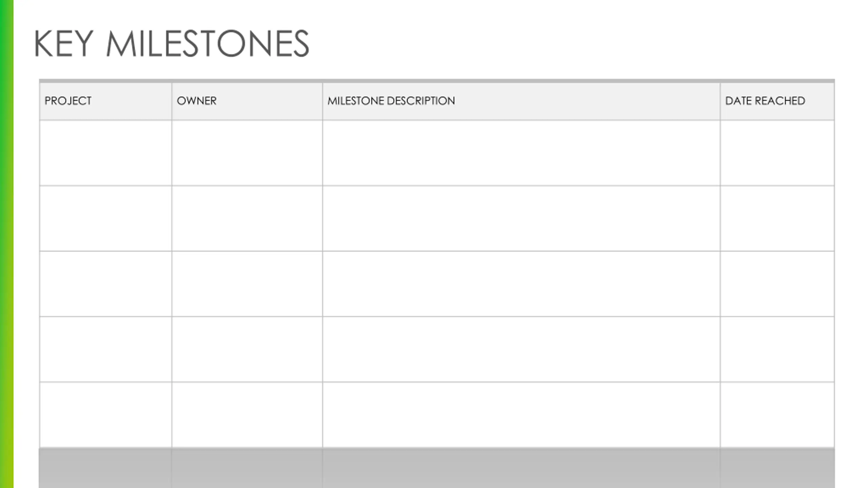Select the MILESTONE DESCRIPTION header cell
Screen dimensions: 868x488
[521, 101]
